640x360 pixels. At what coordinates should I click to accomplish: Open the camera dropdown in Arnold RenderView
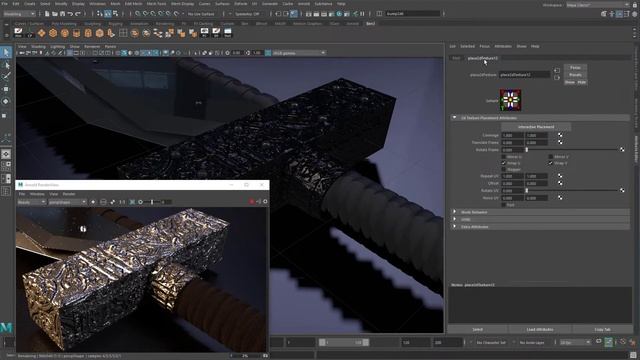click(68, 202)
